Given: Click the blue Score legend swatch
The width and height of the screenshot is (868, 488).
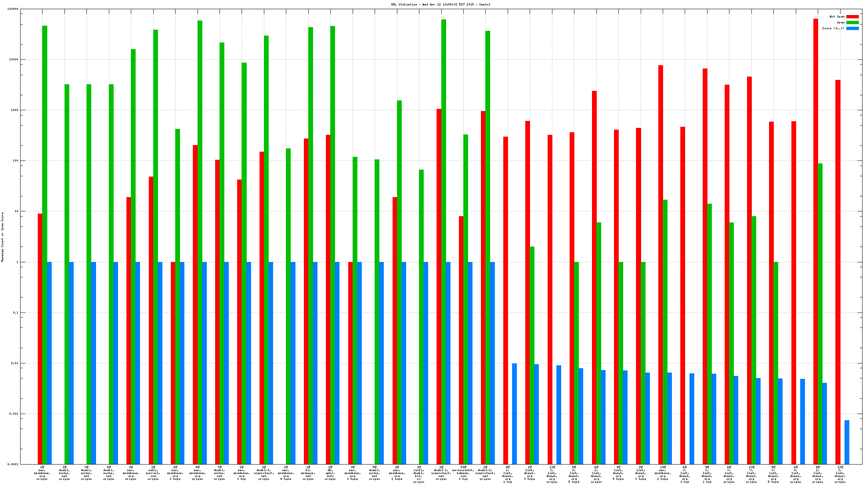Looking at the screenshot, I should [x=852, y=28].
